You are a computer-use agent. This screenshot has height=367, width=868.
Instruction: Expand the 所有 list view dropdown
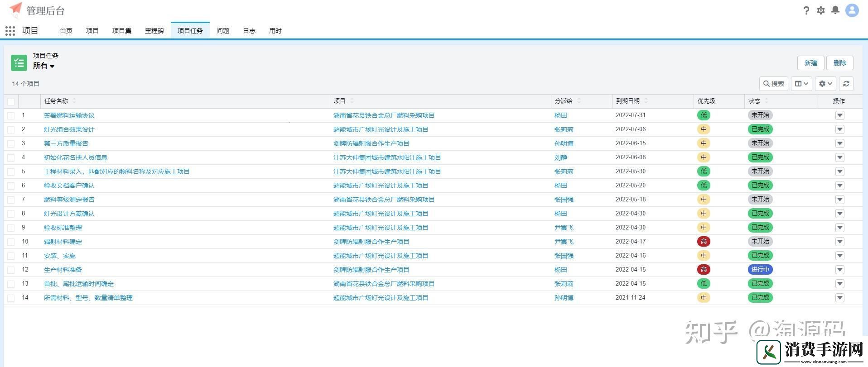click(x=43, y=66)
